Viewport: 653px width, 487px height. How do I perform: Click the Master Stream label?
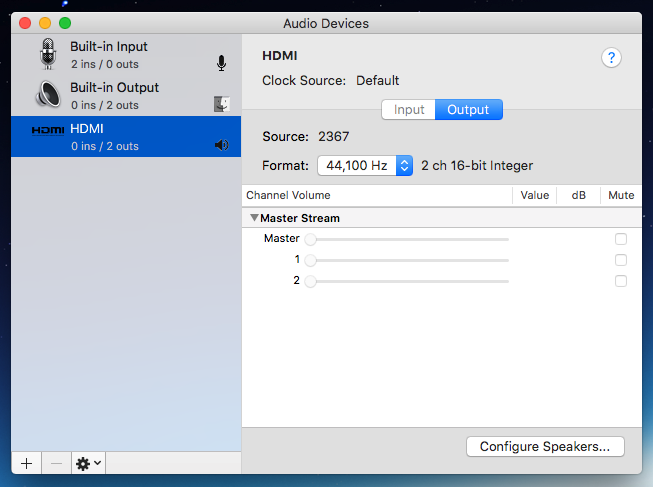click(300, 218)
